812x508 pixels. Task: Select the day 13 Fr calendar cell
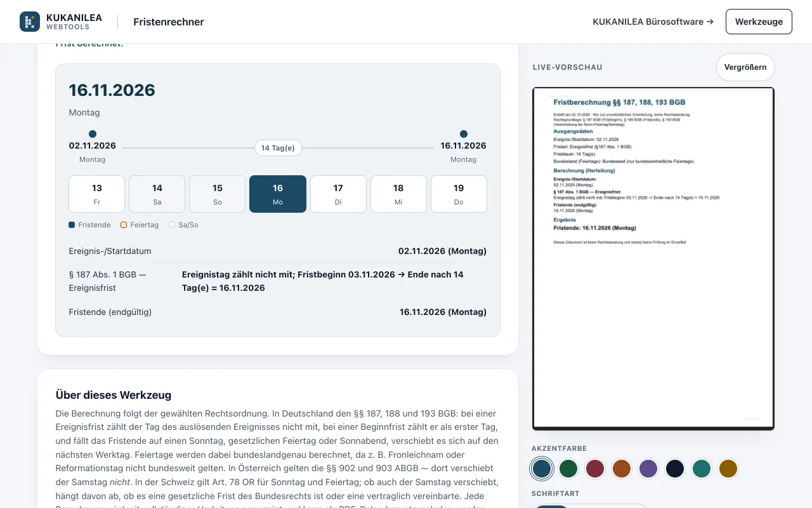pyautogui.click(x=96, y=194)
